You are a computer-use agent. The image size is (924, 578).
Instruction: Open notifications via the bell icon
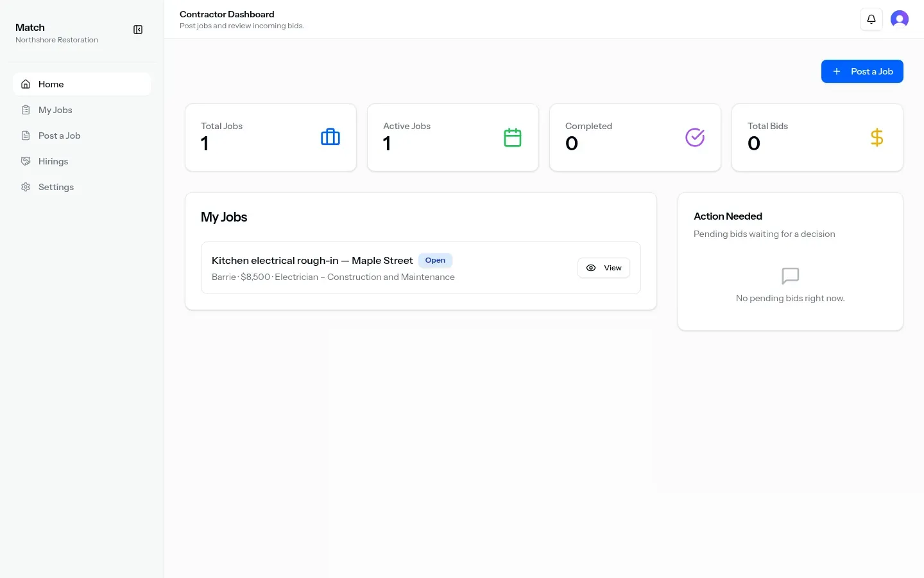click(871, 19)
